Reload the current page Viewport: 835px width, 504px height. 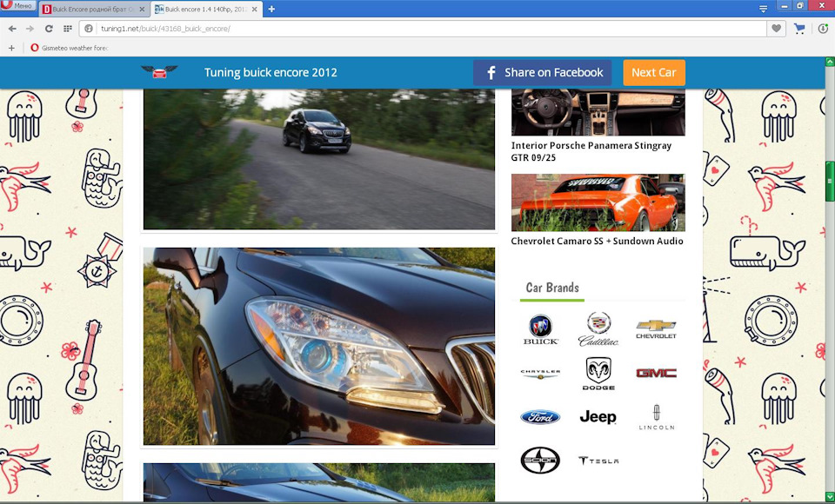(x=49, y=29)
